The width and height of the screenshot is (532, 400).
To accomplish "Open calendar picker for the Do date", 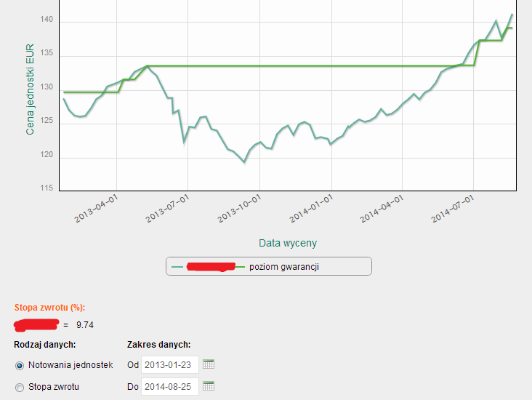I will coord(209,386).
